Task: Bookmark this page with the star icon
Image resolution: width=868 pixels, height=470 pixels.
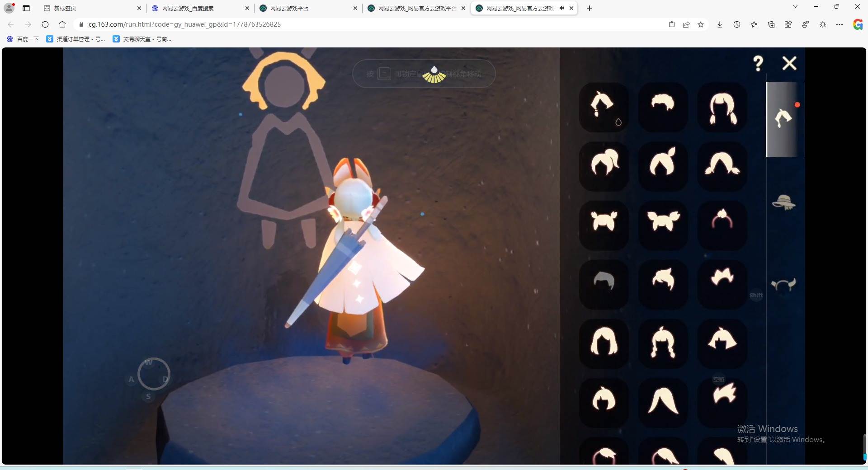Action: [x=701, y=24]
